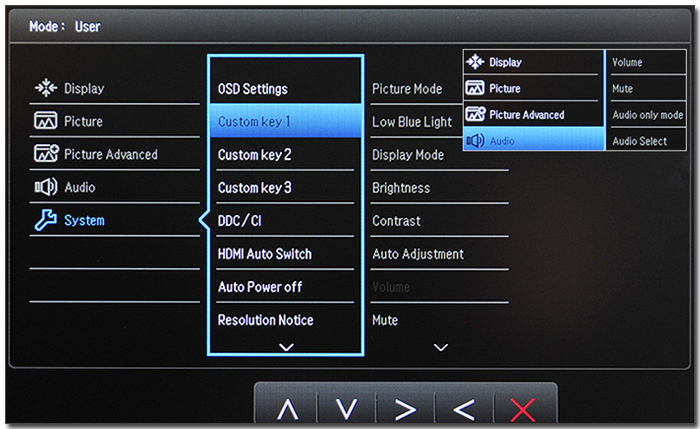Click the Display icon in the inset menu
Viewport: 700px width, 429px height.
click(x=475, y=62)
